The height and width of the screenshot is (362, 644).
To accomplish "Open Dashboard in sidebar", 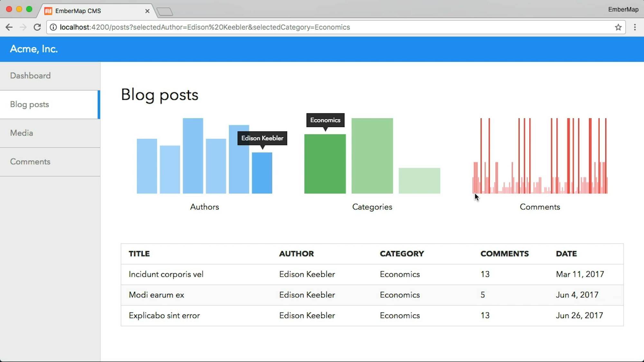I will coord(30,76).
